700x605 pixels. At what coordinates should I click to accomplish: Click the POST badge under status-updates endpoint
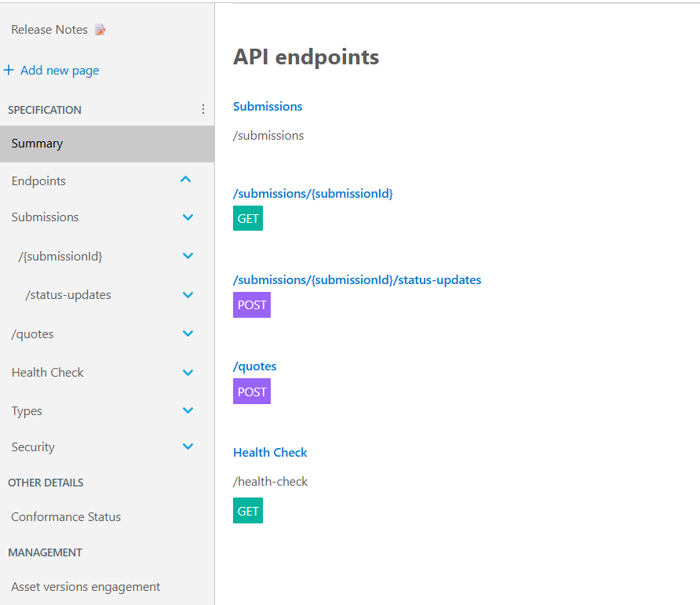[x=251, y=304]
